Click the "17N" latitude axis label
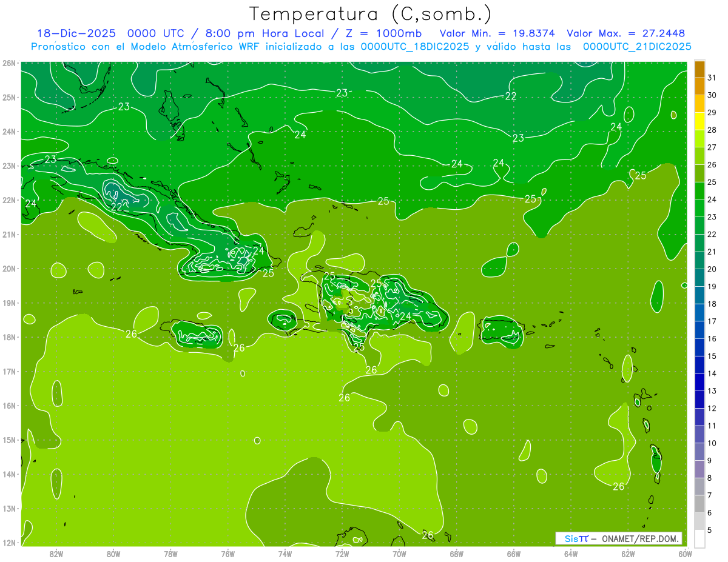The image size is (728, 562). 8,371
